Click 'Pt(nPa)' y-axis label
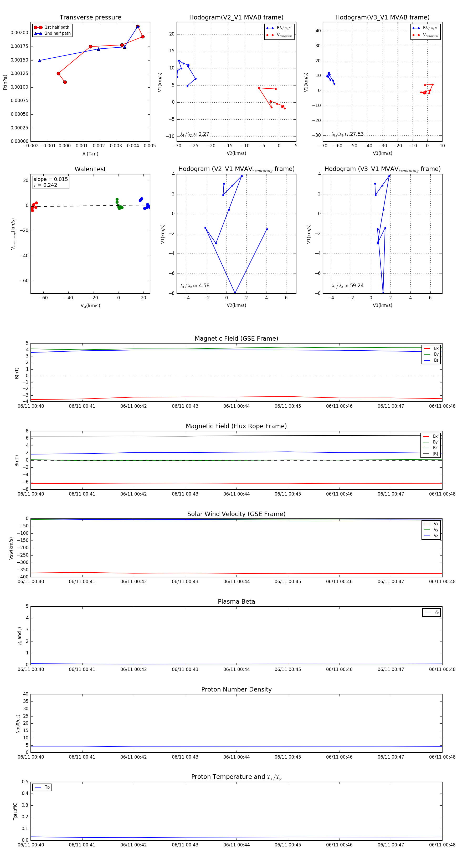The width and height of the screenshot is (473, 868). [x=5, y=82]
